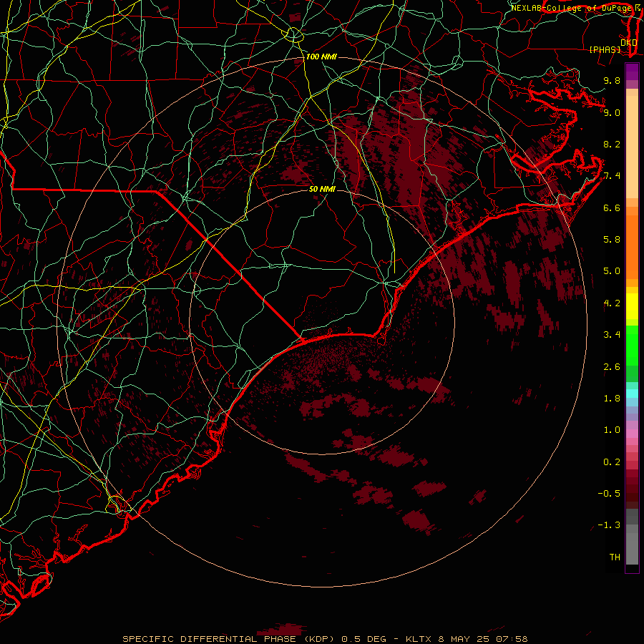Screen dimensions: 644x644
Task: Click the 1.0 value on the color scale
Action: tap(612, 430)
